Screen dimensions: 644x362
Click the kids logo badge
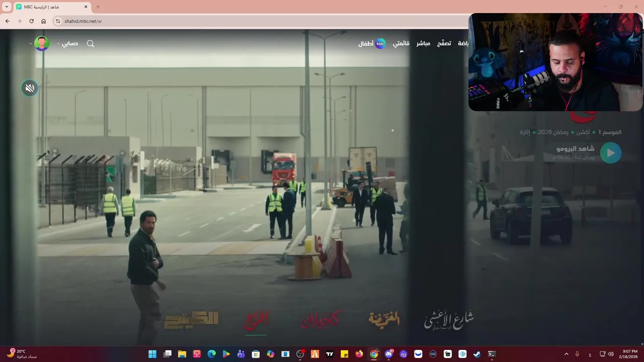[x=380, y=44]
